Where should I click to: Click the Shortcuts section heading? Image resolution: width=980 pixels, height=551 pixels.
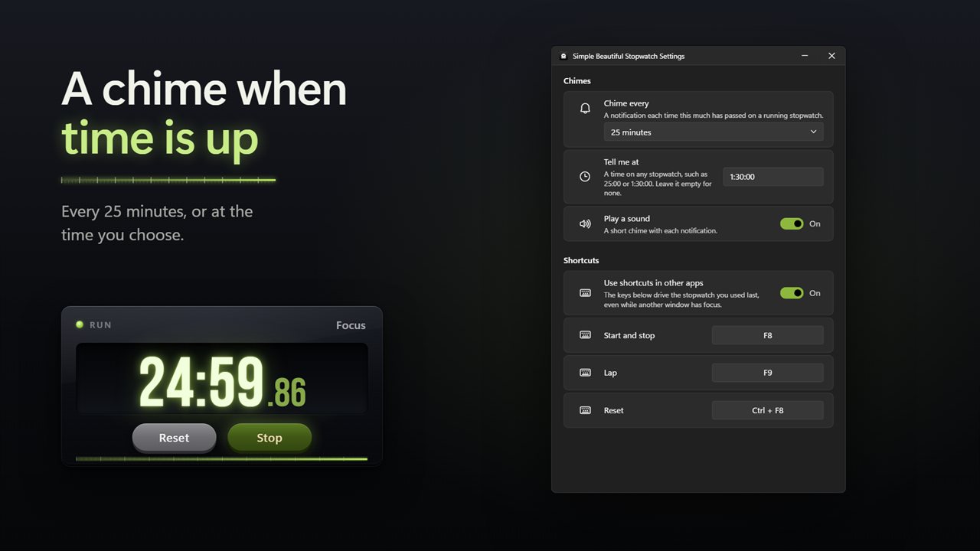coord(581,260)
